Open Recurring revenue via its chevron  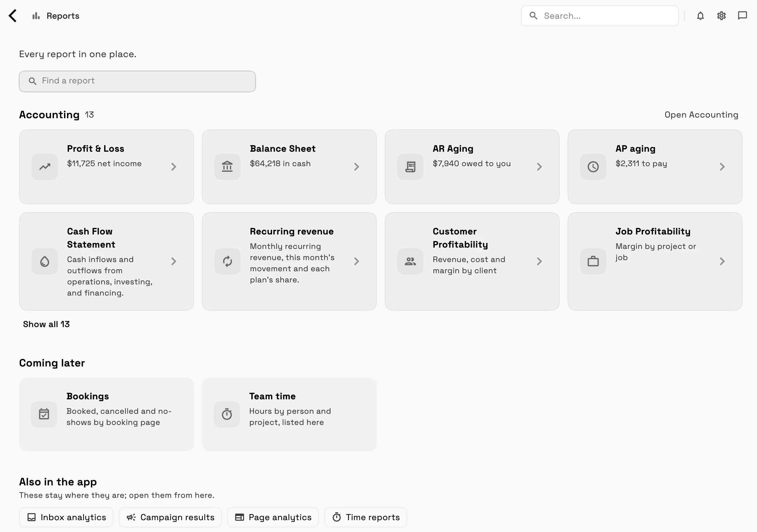click(356, 261)
